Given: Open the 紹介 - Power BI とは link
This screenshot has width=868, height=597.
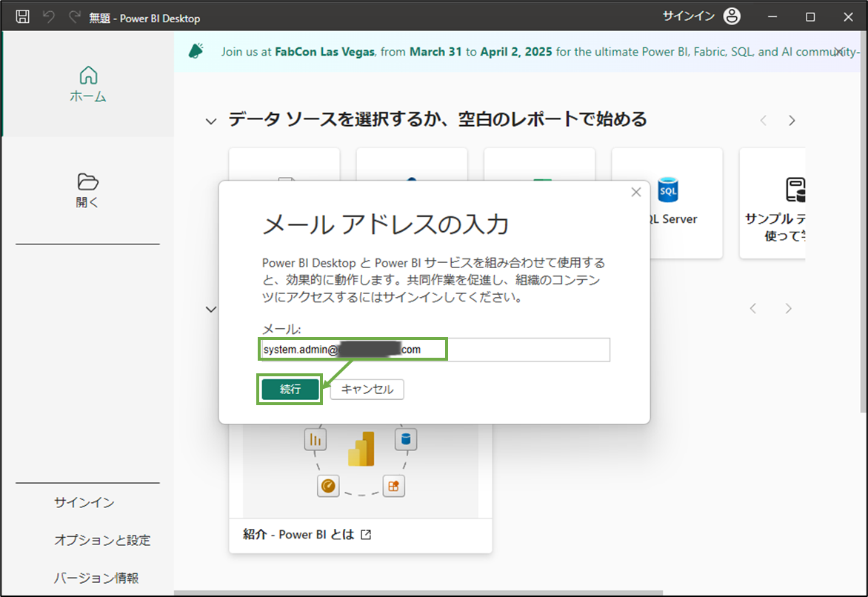Looking at the screenshot, I should (x=307, y=535).
